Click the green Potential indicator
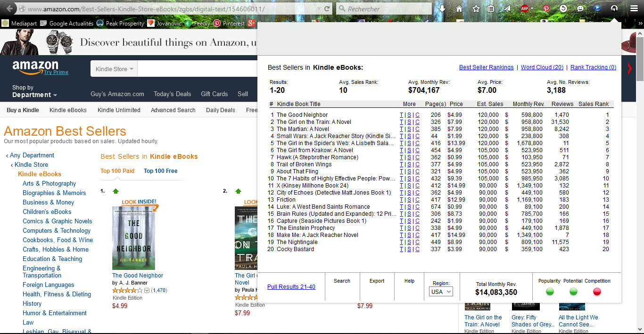Screen dimensions: 644x334 point(573,292)
